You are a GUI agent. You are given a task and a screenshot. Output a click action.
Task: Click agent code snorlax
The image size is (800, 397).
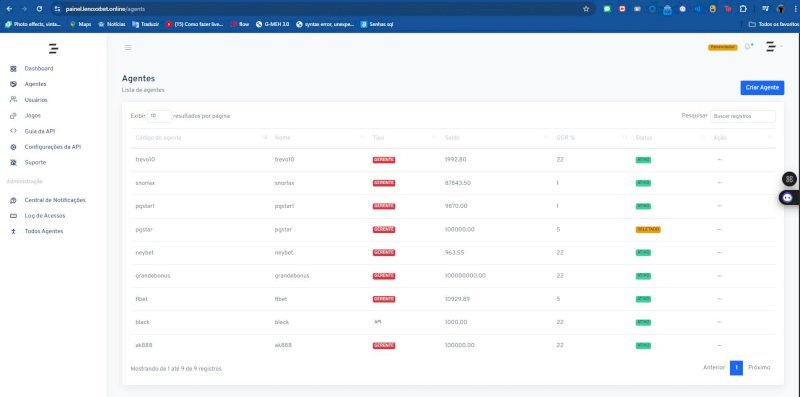coord(145,183)
